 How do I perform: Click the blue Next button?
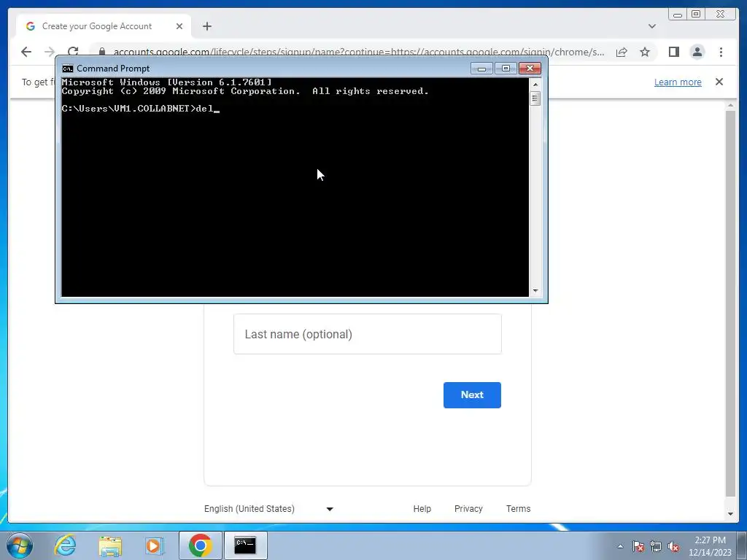472,394
